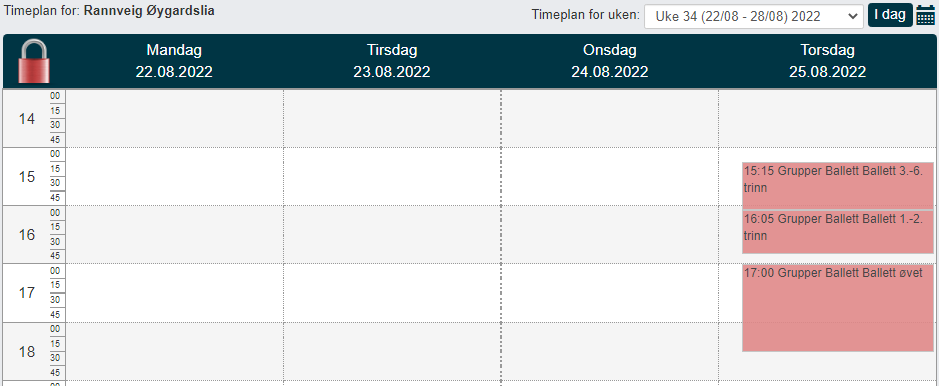Click the red padlock icon
The width and height of the screenshot is (939, 386).
[x=35, y=61]
